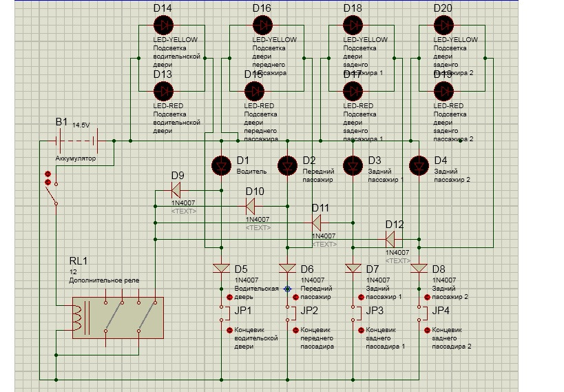
Task: Click the Концевик заднего пассадира 2 label
Action: point(452,338)
